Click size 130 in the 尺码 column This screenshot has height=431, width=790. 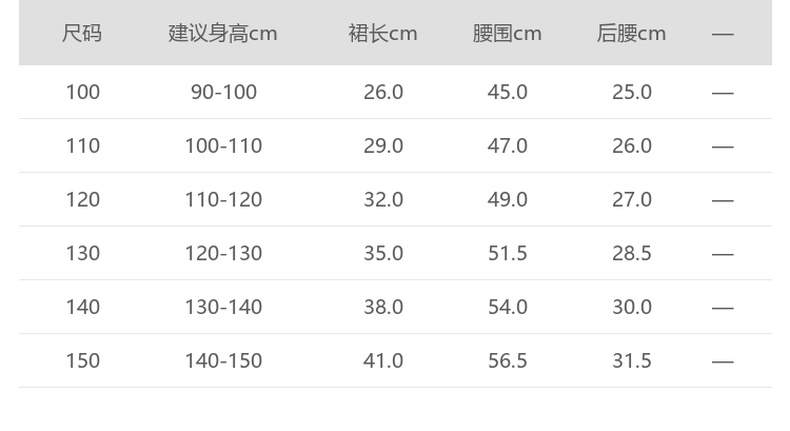(x=83, y=253)
